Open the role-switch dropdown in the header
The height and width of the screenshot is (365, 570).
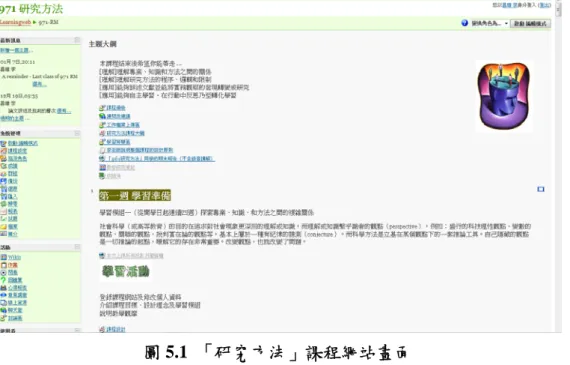(x=490, y=23)
